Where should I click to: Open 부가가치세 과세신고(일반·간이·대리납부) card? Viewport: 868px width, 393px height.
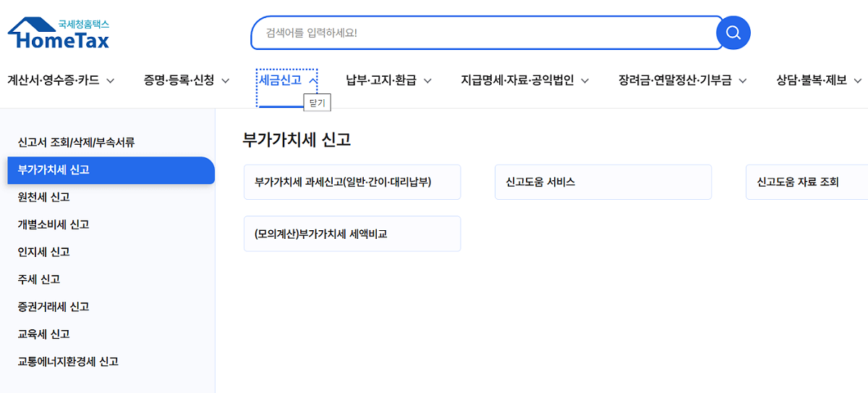[x=352, y=182]
